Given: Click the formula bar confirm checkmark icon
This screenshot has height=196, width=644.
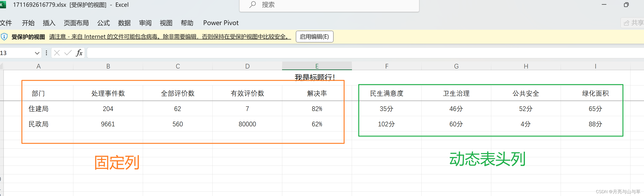Looking at the screenshot, I should pyautogui.click(x=68, y=53).
